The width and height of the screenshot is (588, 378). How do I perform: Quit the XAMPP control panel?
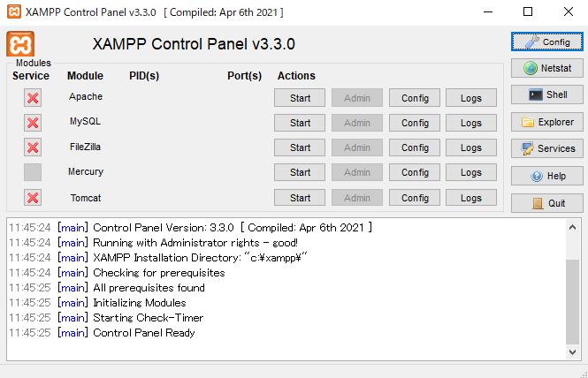[546, 202]
